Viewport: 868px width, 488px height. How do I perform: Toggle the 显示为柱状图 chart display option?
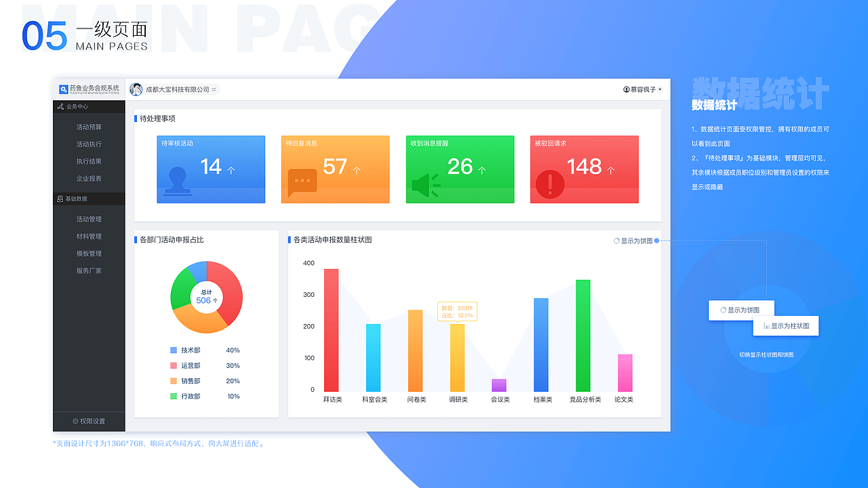[x=785, y=325]
